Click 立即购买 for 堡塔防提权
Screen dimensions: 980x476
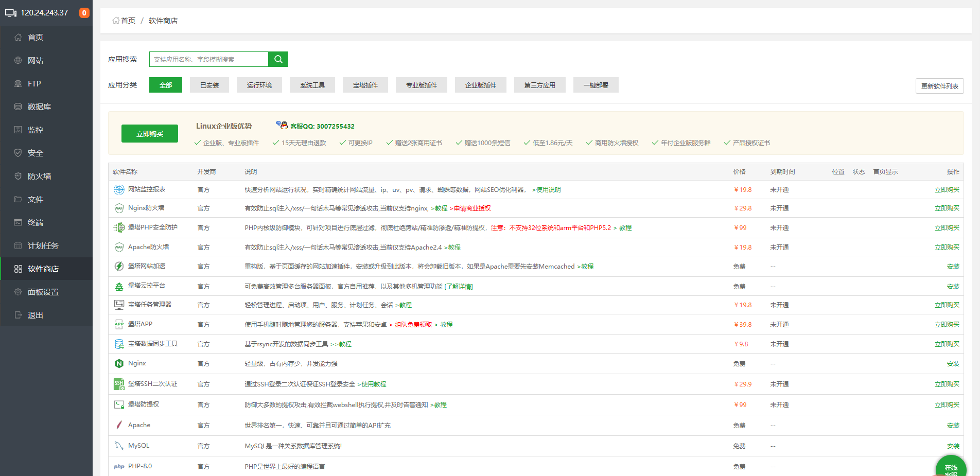pyautogui.click(x=947, y=405)
